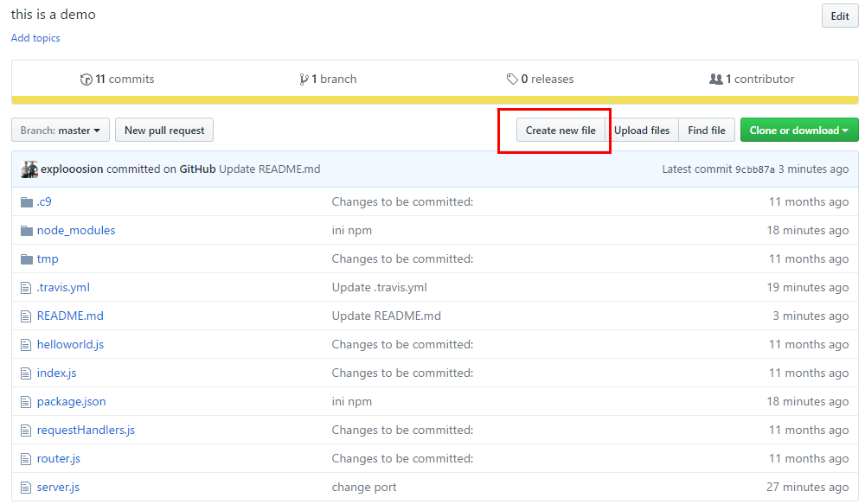Click the explooosion avatar image
The width and height of the screenshot is (865, 504).
click(29, 169)
